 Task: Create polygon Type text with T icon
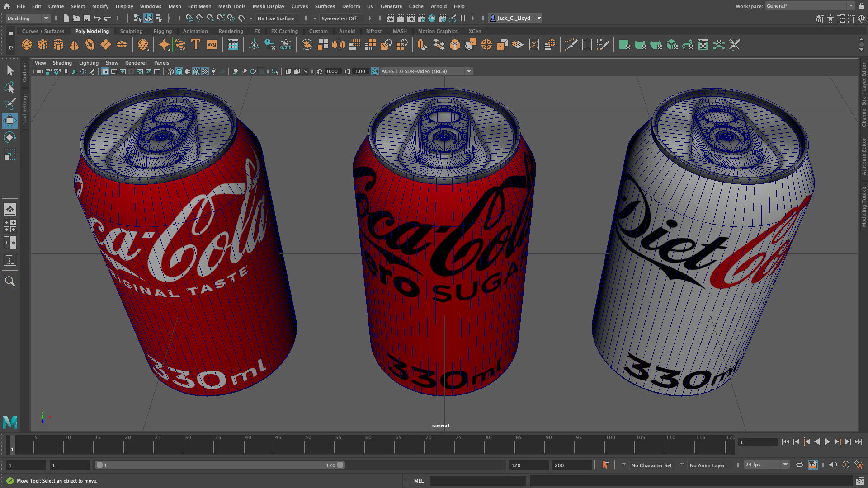tap(196, 45)
